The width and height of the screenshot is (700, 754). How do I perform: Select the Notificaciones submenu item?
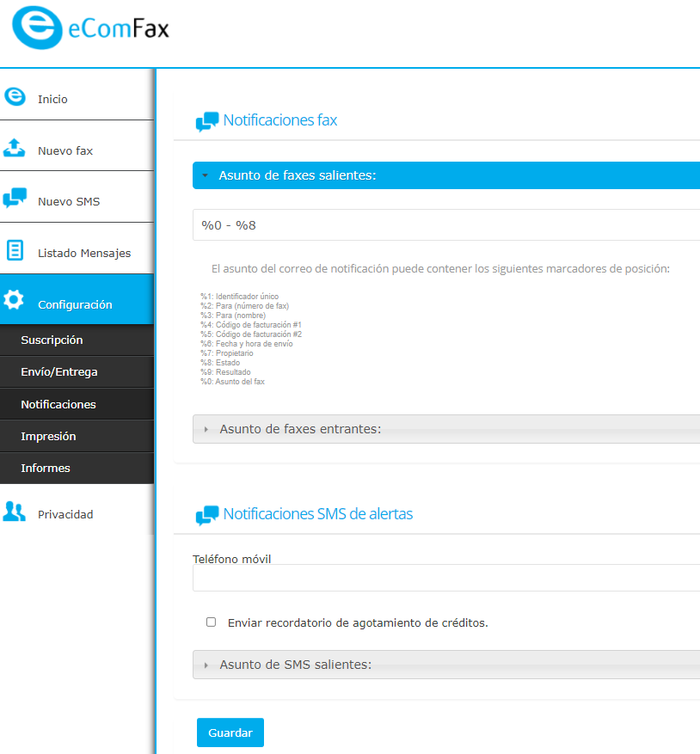coord(77,404)
